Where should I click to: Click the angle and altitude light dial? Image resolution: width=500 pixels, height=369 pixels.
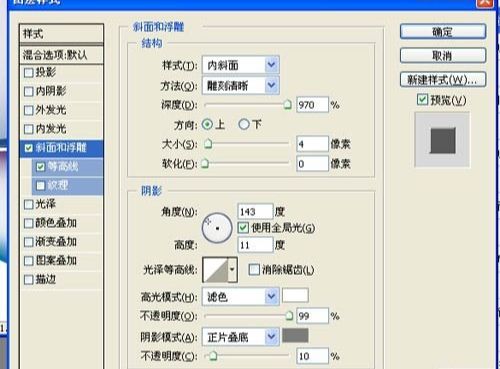[217, 228]
